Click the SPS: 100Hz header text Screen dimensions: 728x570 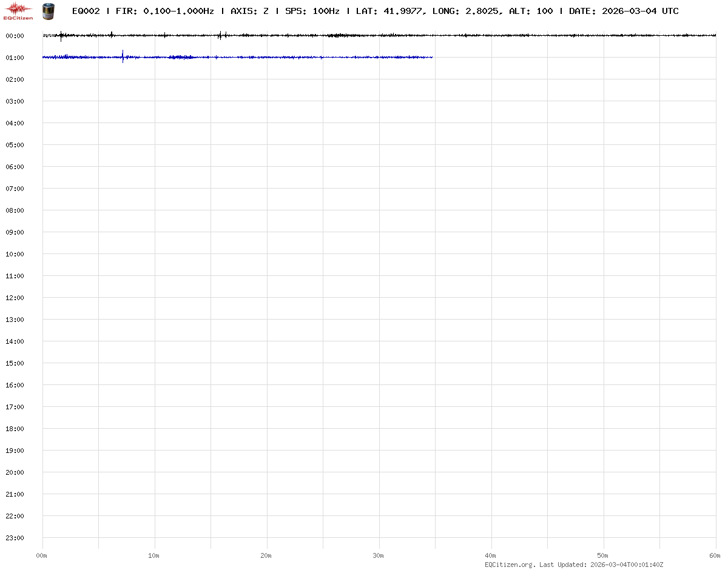(x=312, y=11)
